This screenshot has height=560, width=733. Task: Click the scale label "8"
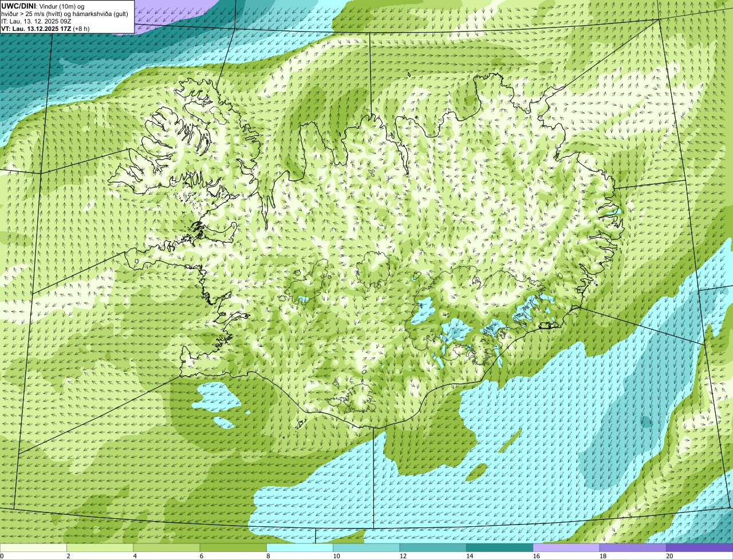click(267, 556)
